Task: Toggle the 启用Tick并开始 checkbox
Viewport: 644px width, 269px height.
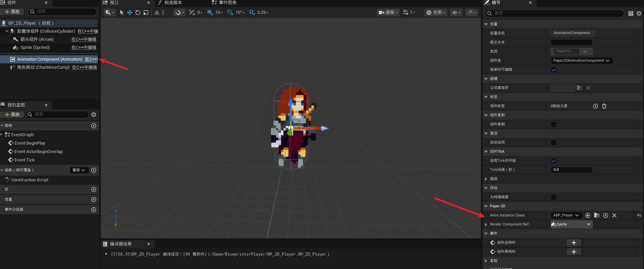Action: point(554,161)
